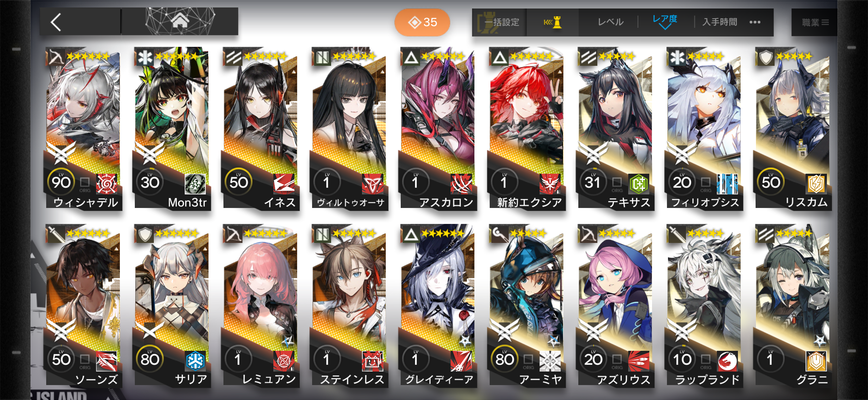Viewport: 868px width, 400px height.
Task: Go back with the left arrow icon
Action: click(56, 22)
